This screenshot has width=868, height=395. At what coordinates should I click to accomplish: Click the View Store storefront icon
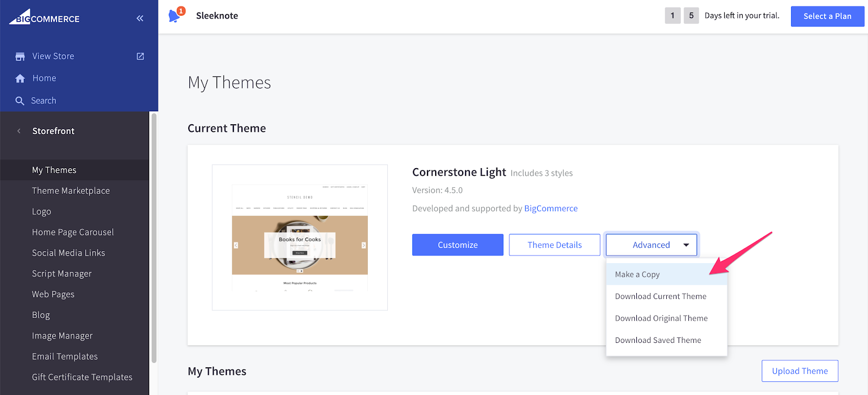tap(20, 56)
